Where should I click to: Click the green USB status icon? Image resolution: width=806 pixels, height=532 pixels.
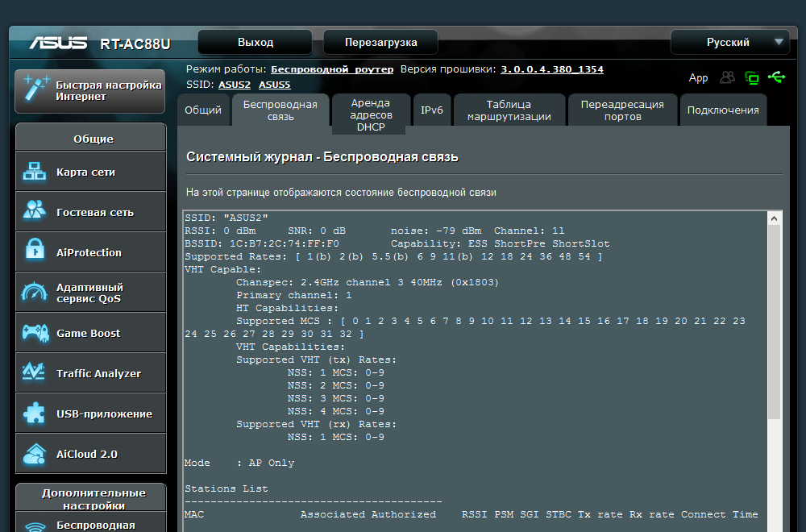pos(776,77)
